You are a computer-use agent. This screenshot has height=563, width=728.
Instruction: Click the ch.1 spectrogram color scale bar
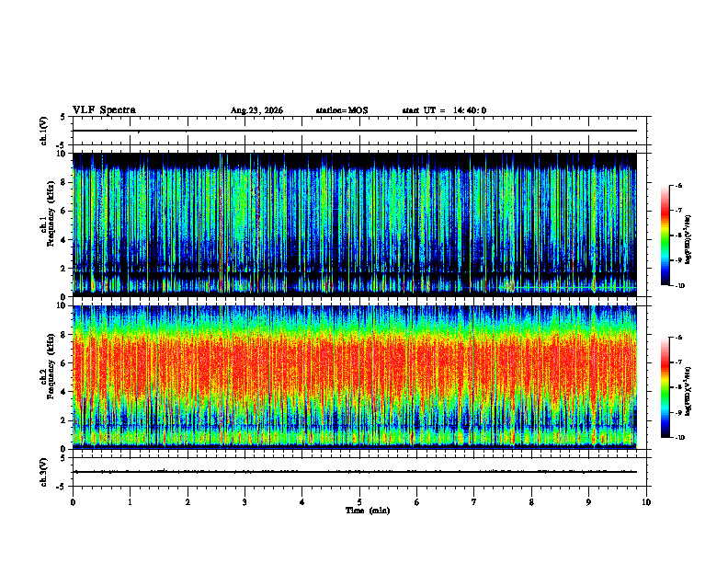click(665, 236)
